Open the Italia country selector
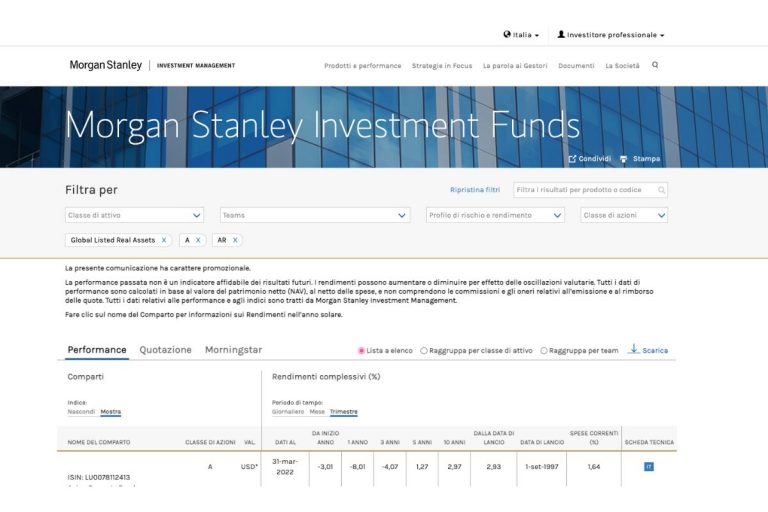This screenshot has width=768, height=512. (521, 35)
